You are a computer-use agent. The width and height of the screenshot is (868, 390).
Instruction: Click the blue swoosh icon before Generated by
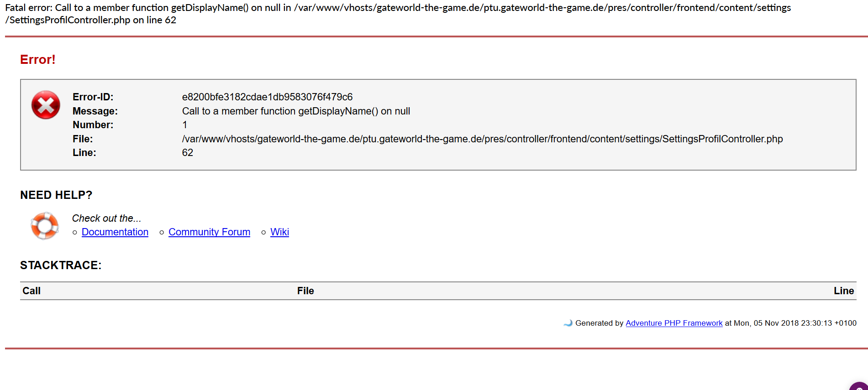pyautogui.click(x=568, y=323)
